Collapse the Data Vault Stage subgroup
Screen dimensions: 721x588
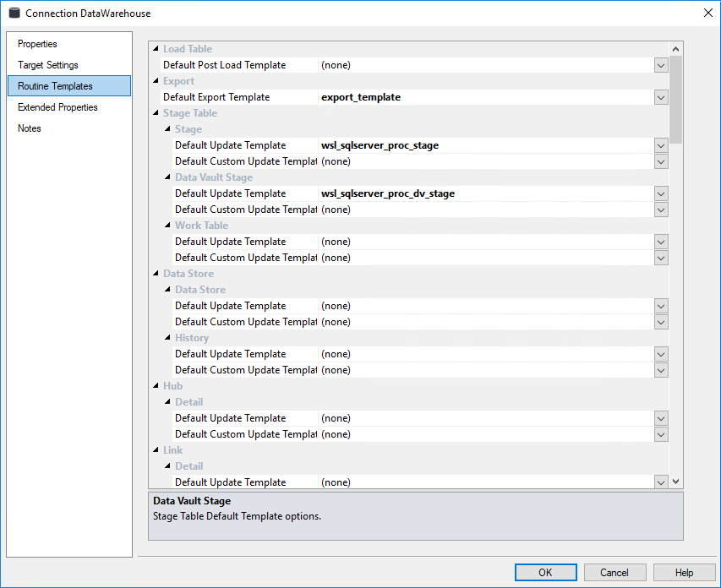coord(167,177)
